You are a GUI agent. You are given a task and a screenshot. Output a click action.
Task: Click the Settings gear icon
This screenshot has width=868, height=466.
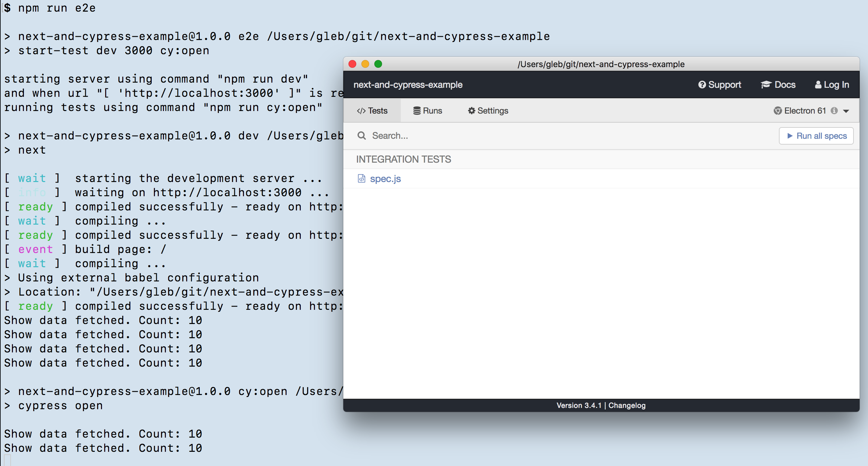(x=471, y=111)
